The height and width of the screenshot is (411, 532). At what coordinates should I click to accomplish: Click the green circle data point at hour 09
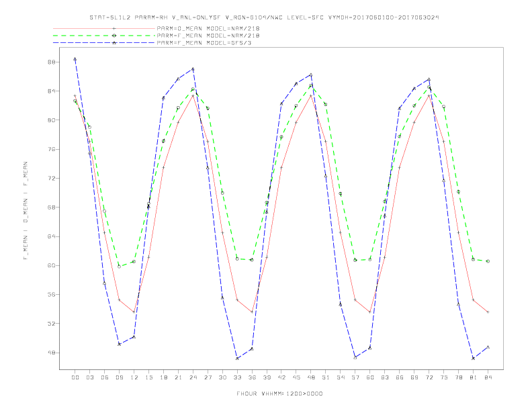pyautogui.click(x=119, y=266)
